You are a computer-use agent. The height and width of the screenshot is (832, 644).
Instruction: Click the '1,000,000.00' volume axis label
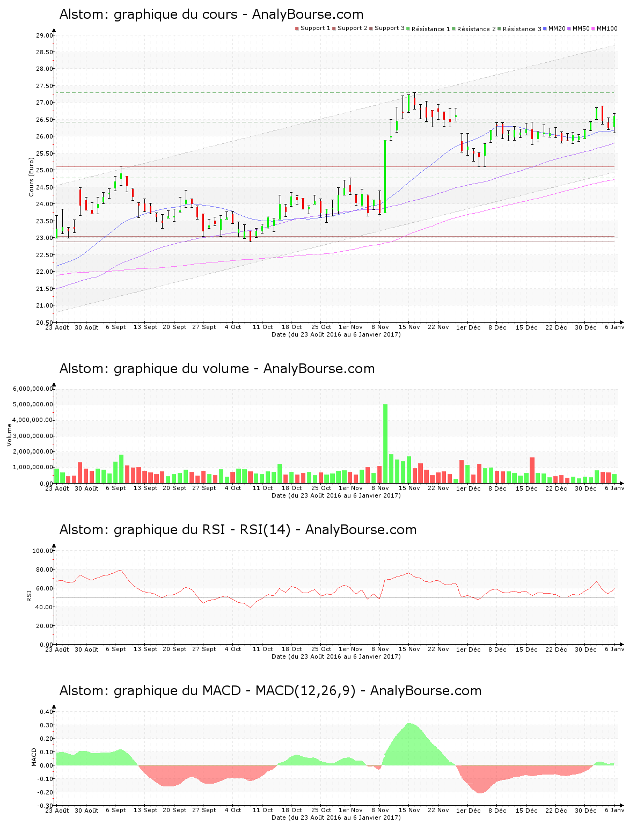coord(33,468)
